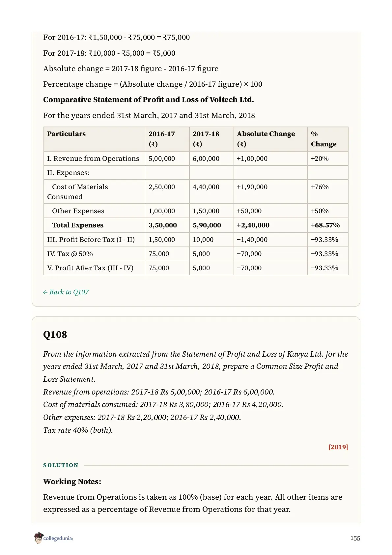
Task: Click the Tax @ 50% row label
Action: click(x=70, y=254)
